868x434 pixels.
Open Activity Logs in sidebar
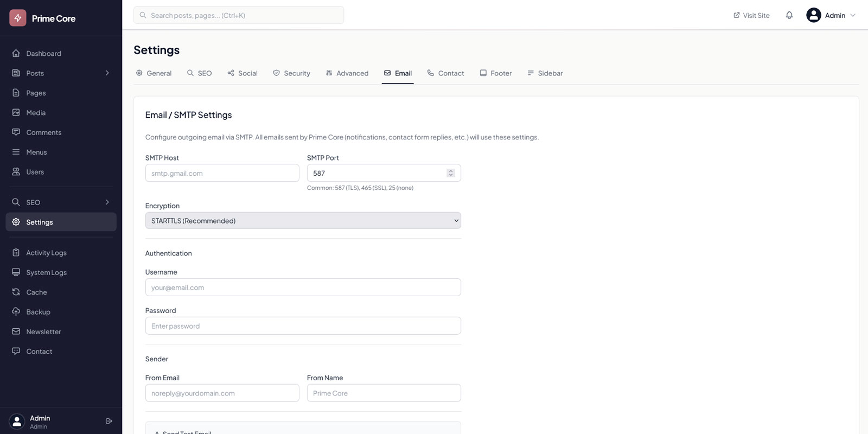pos(46,253)
